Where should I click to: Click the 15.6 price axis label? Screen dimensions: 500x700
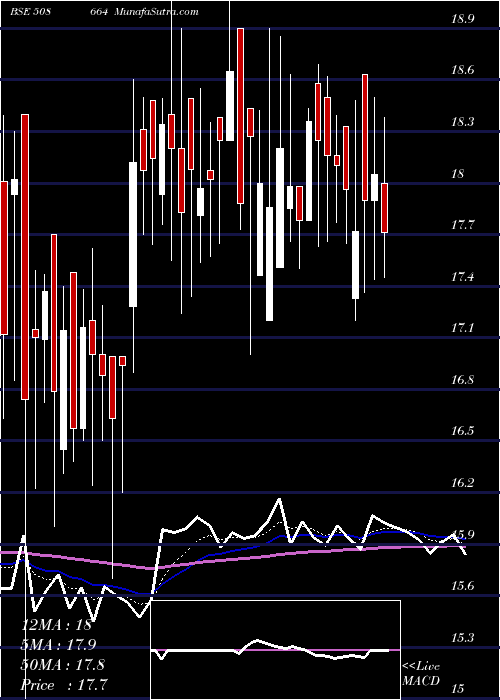click(463, 587)
